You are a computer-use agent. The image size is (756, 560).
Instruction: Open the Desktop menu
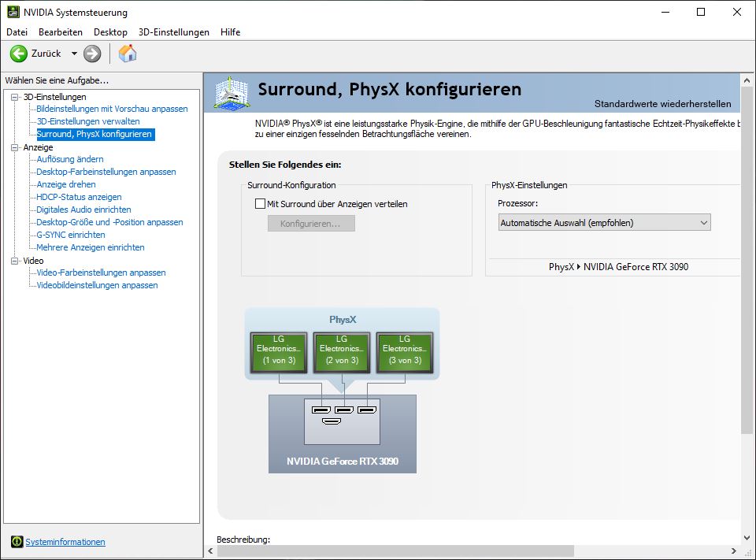pos(110,32)
